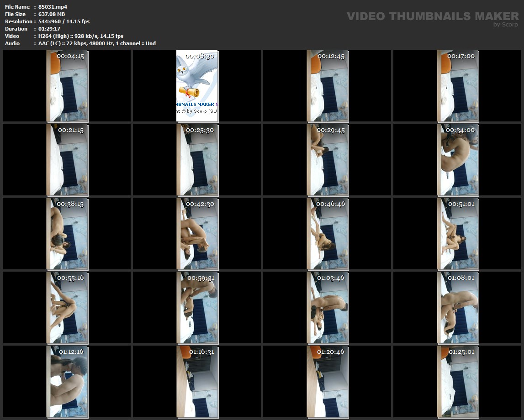Select the thumbnail stamped 00:38:15

[67, 234]
